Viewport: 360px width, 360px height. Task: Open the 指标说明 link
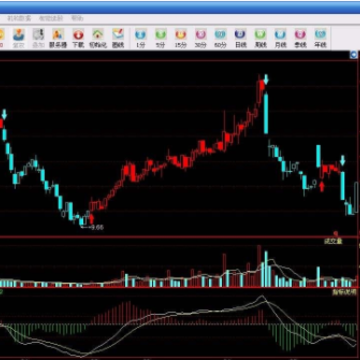point(344,292)
